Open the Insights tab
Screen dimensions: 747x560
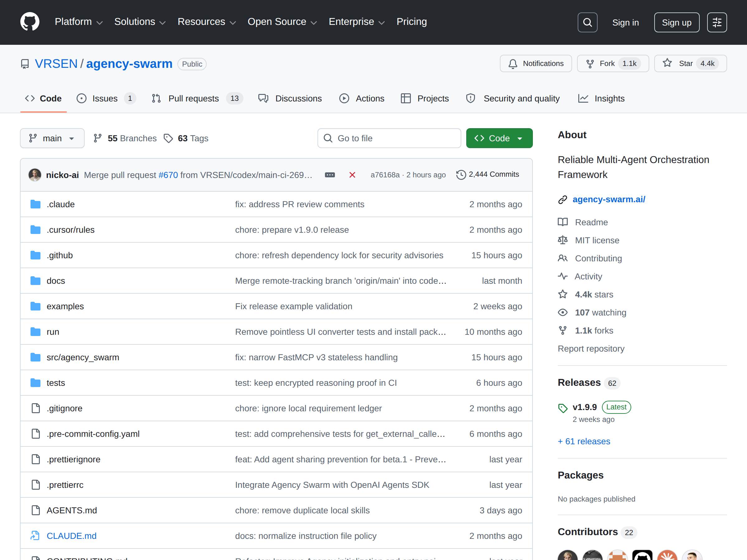click(x=601, y=99)
